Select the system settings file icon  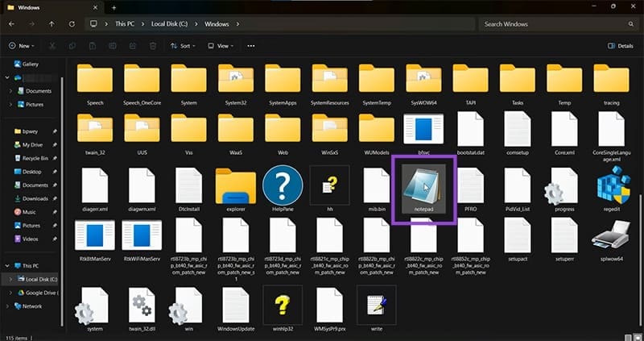[x=92, y=306]
